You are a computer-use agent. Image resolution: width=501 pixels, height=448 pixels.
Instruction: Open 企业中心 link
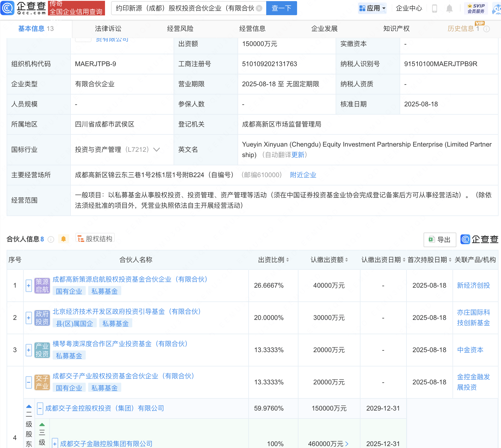(409, 8)
